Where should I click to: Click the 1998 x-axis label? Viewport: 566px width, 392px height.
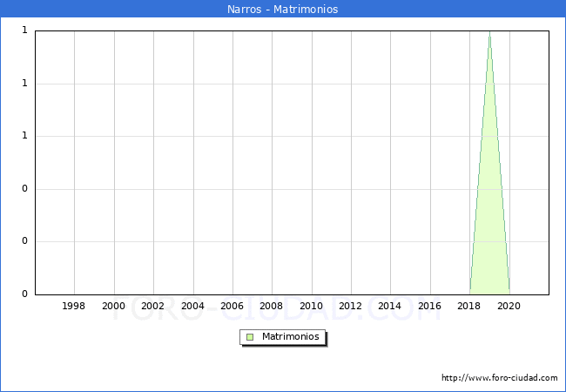click(74, 306)
